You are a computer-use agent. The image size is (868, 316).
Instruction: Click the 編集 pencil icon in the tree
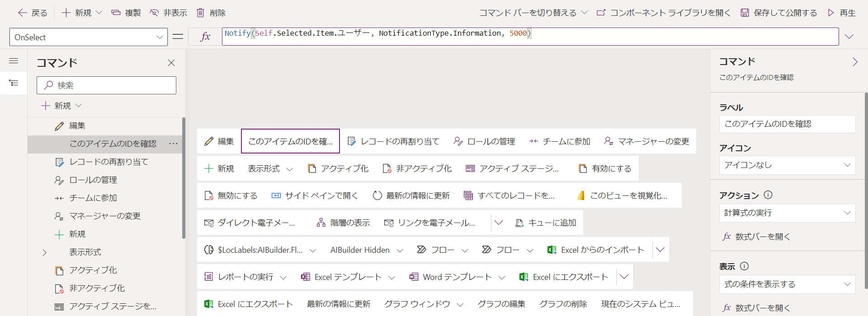coord(59,126)
